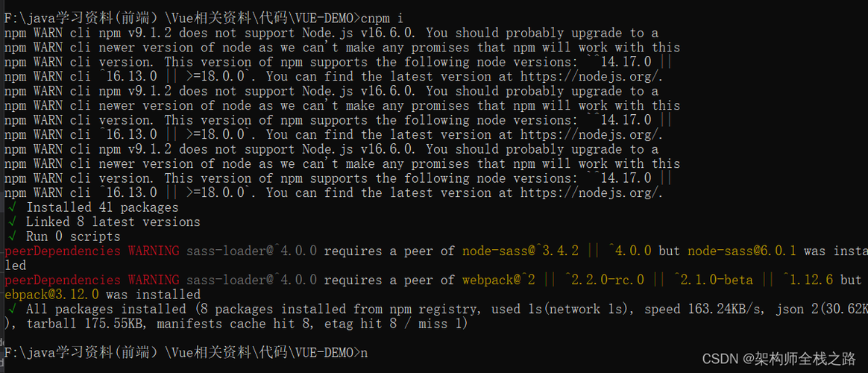The width and height of the screenshot is (868, 373).
Task: Click the ^2.1.0-beta version text
Action: coord(712,280)
